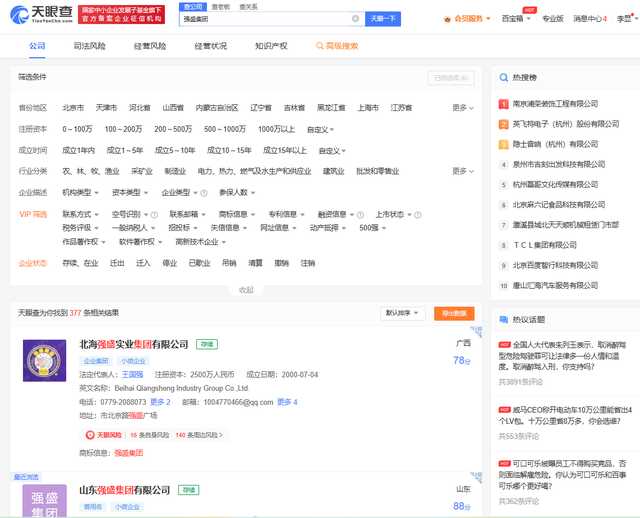Screen dimensions: 640x518
Task: Expand the 机构类型 dropdown
Action: (x=80, y=193)
